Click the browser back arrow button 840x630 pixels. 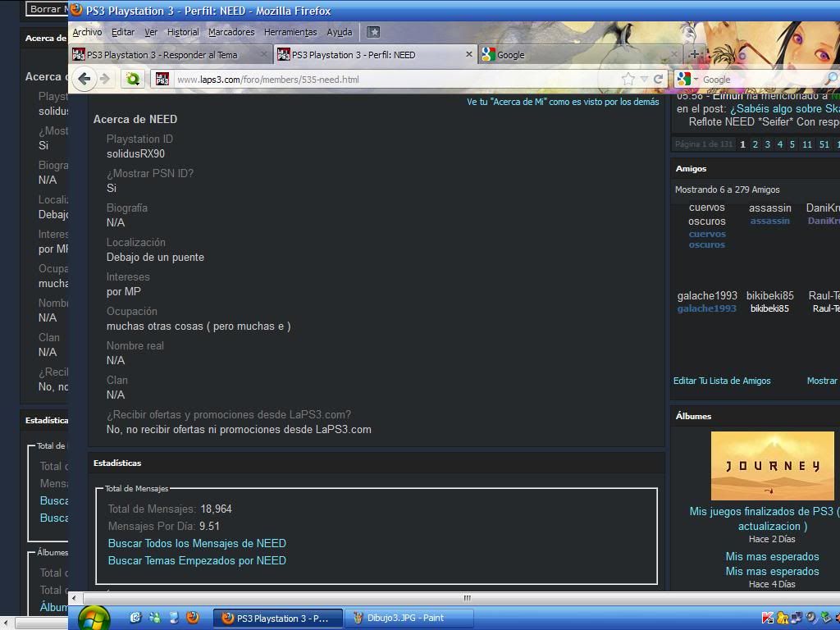coord(83,79)
